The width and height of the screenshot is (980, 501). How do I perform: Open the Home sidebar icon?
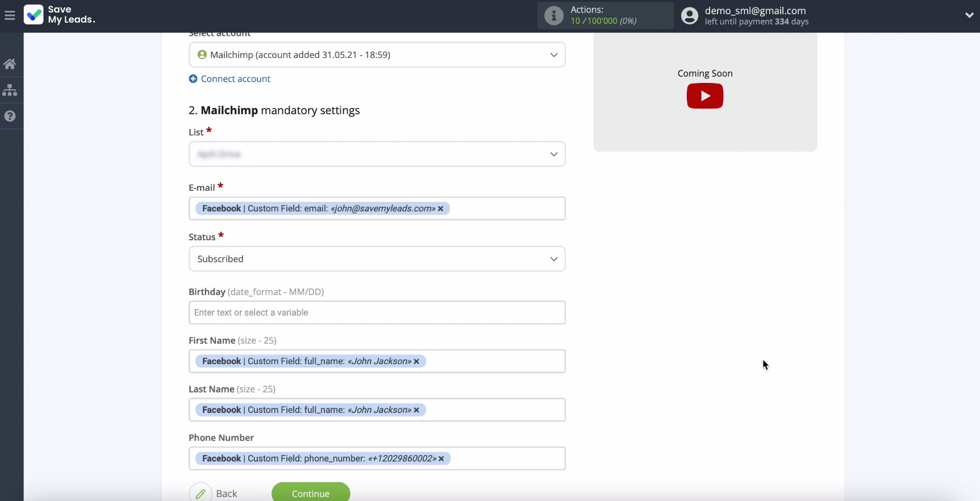coord(10,64)
